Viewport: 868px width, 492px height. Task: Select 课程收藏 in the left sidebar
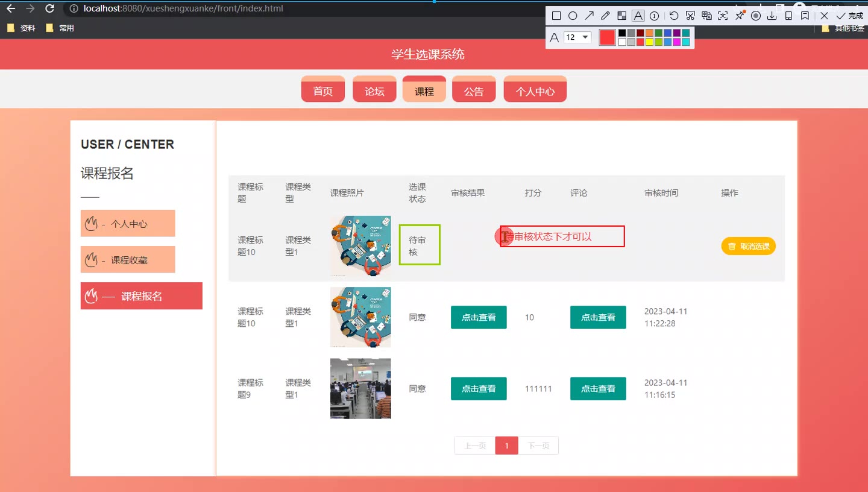click(x=128, y=260)
